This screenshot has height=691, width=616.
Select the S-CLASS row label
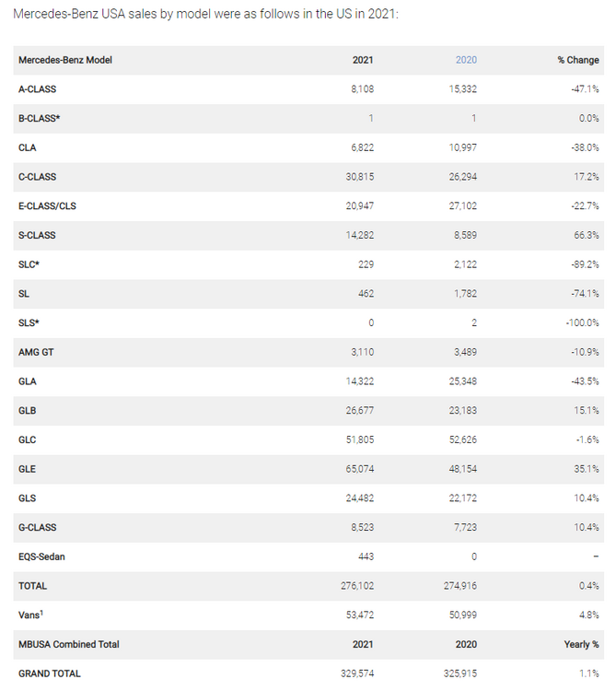click(x=37, y=235)
